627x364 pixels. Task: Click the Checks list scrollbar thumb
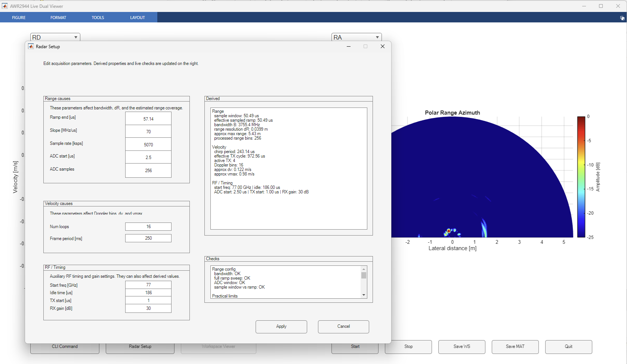364,275
